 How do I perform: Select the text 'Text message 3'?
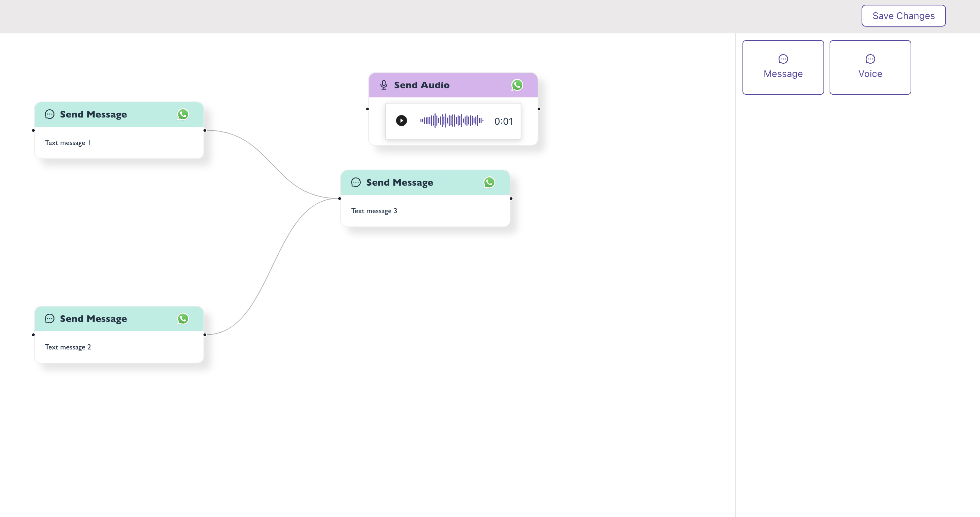click(x=374, y=211)
